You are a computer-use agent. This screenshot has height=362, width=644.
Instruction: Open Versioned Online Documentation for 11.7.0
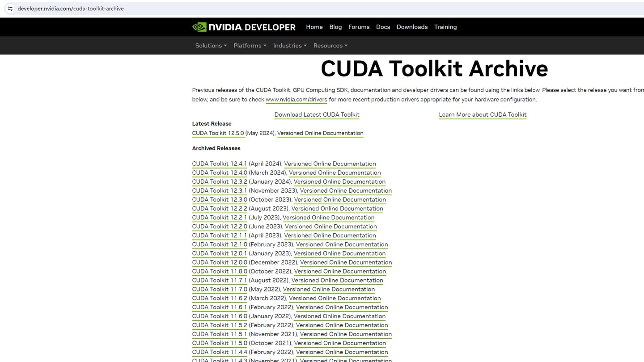click(x=329, y=289)
